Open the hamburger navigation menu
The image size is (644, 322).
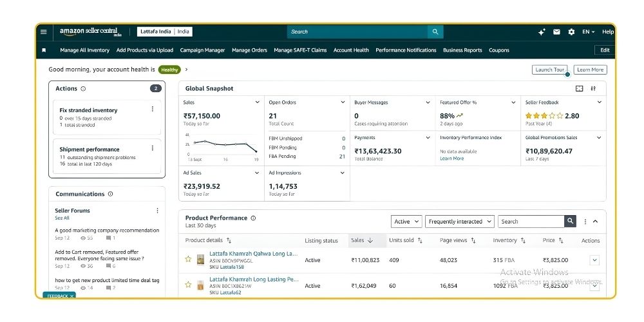44,32
